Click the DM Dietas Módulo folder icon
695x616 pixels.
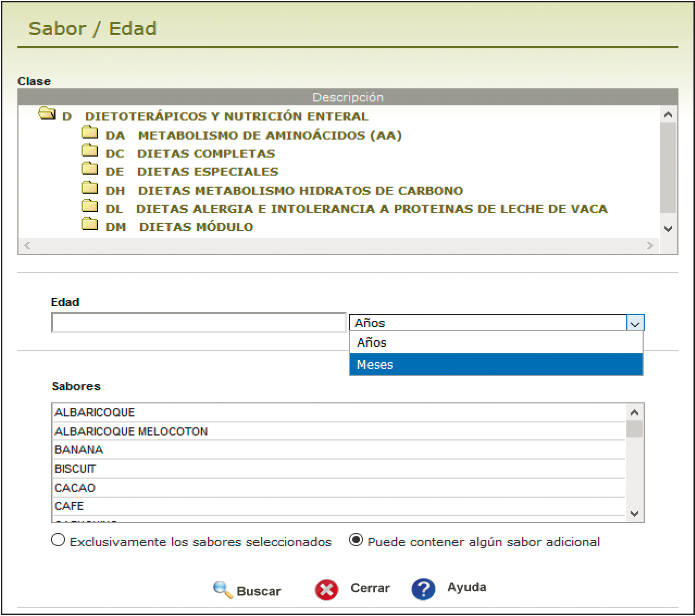coord(90,224)
